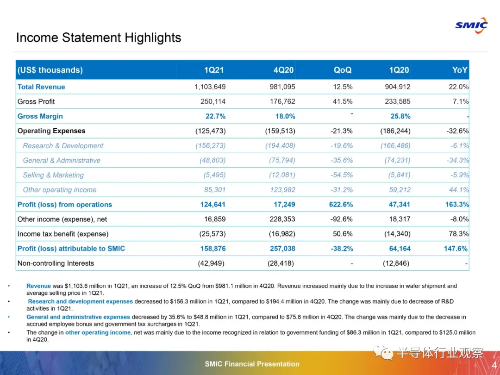Click the '147.6%' YoY cell

[456, 249]
